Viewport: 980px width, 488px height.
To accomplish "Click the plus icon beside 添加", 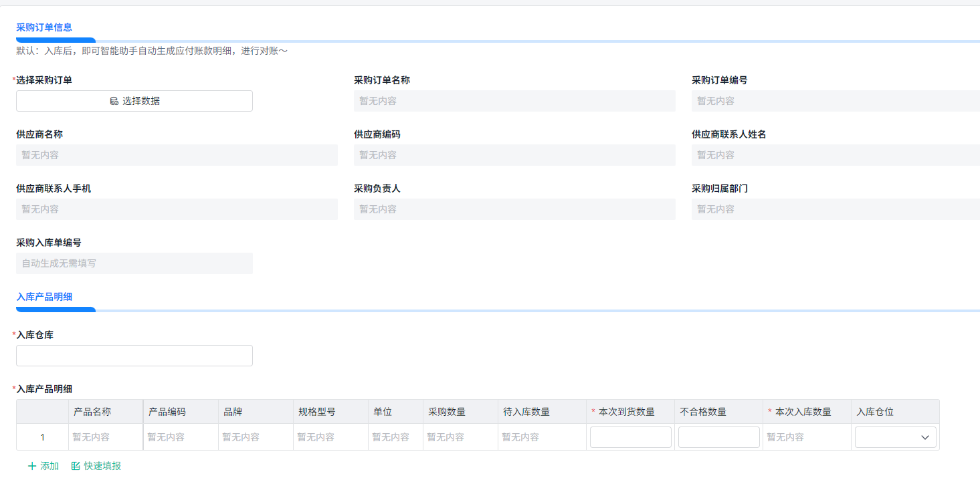I will 32,466.
